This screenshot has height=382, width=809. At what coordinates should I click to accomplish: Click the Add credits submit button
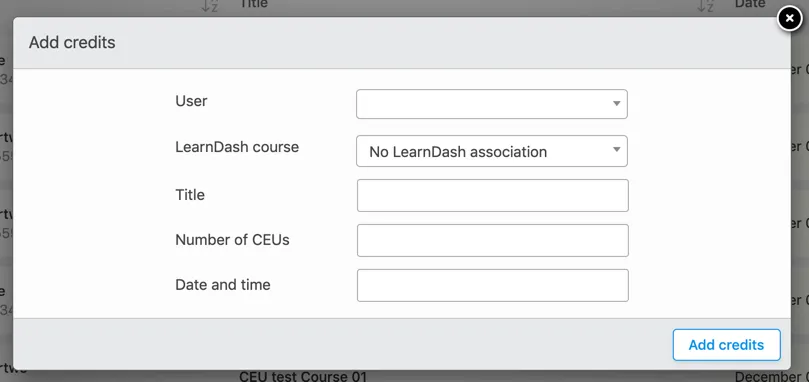click(726, 345)
